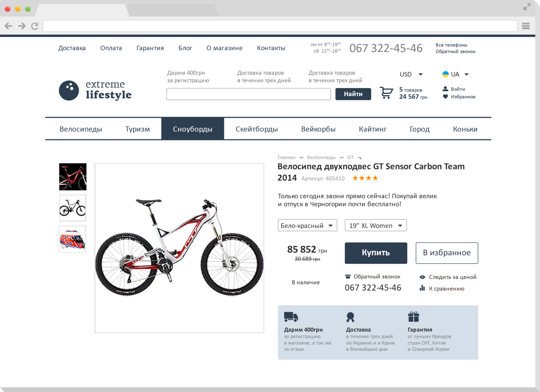Open the UA language dropdown
Viewport: 540px width, 392px height.
click(456, 74)
